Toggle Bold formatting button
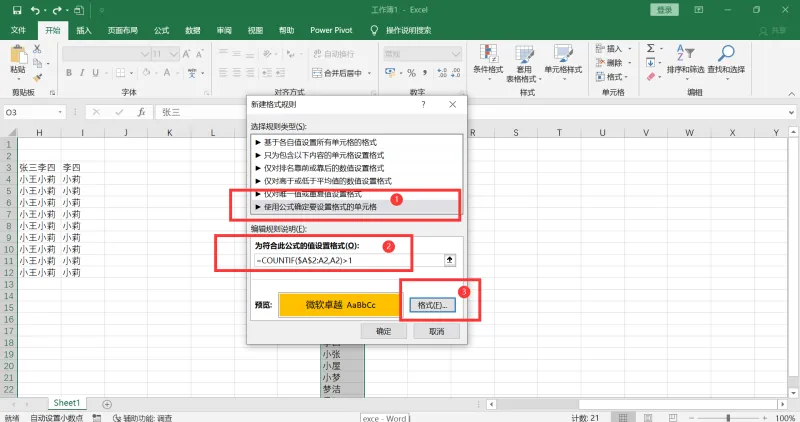The height and width of the screenshot is (422, 800). click(69, 73)
